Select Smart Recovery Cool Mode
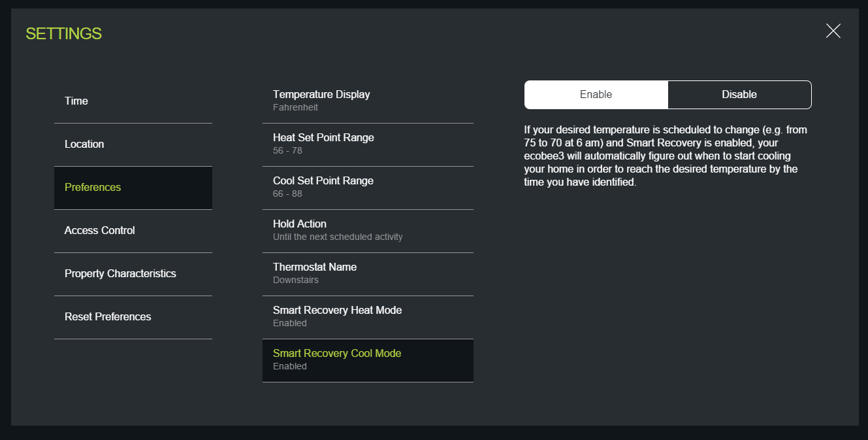868x440 pixels. click(367, 360)
